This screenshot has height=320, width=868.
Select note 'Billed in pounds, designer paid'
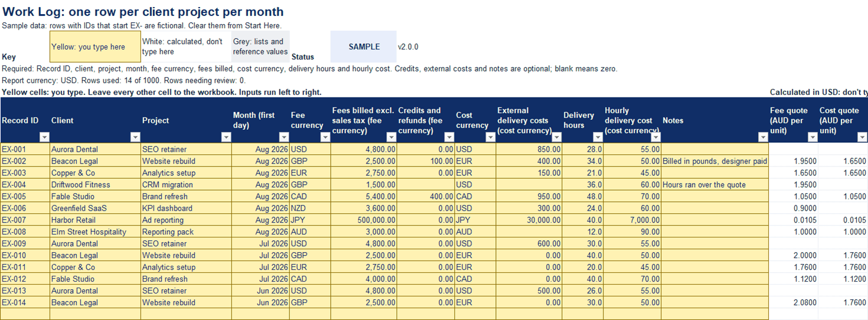pos(715,161)
